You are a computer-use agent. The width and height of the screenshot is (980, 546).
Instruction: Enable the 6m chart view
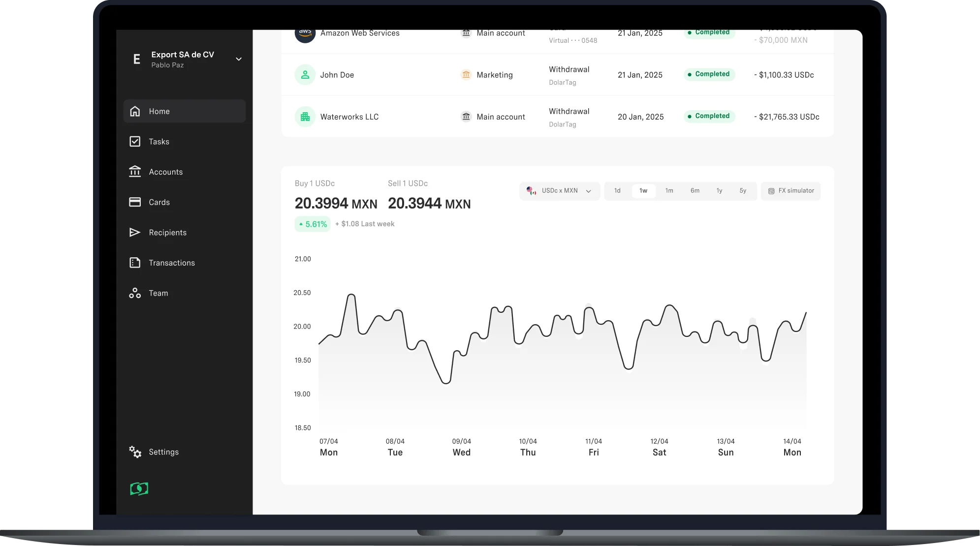click(x=695, y=191)
